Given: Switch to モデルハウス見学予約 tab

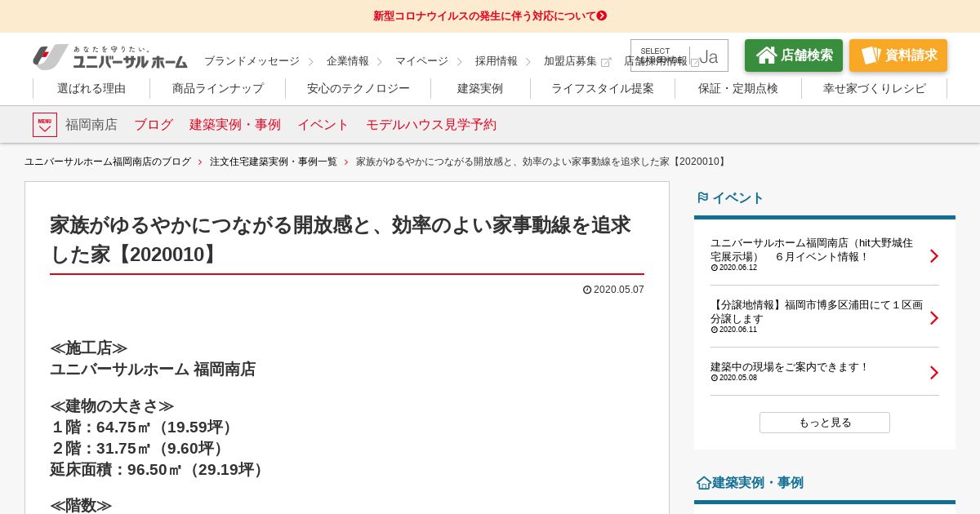Looking at the screenshot, I should pyautogui.click(x=431, y=125).
